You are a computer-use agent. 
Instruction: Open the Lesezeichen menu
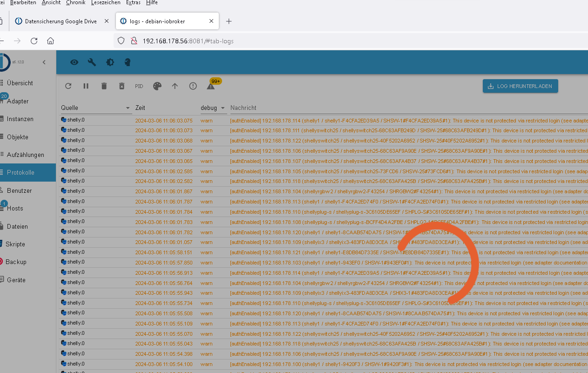[x=106, y=3]
